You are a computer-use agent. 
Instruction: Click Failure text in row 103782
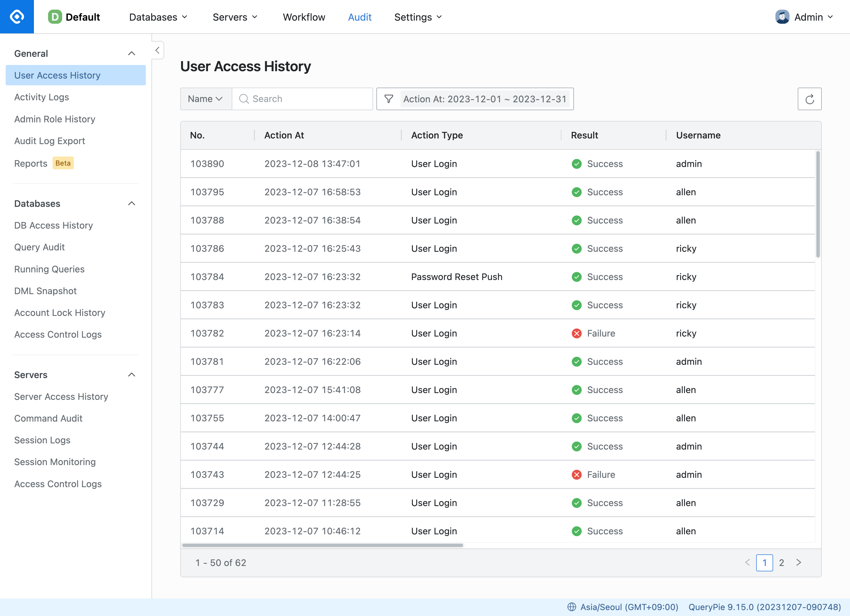[x=601, y=333]
